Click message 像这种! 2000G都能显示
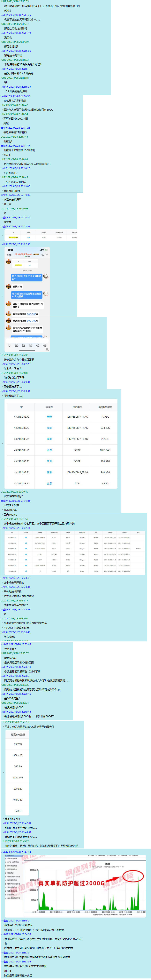Image resolution: width=151 pixels, height=980 pixels. coord(18,925)
